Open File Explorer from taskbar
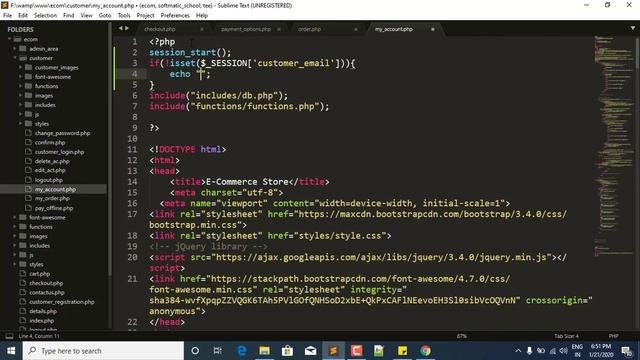The width and height of the screenshot is (640, 360). pos(264,351)
